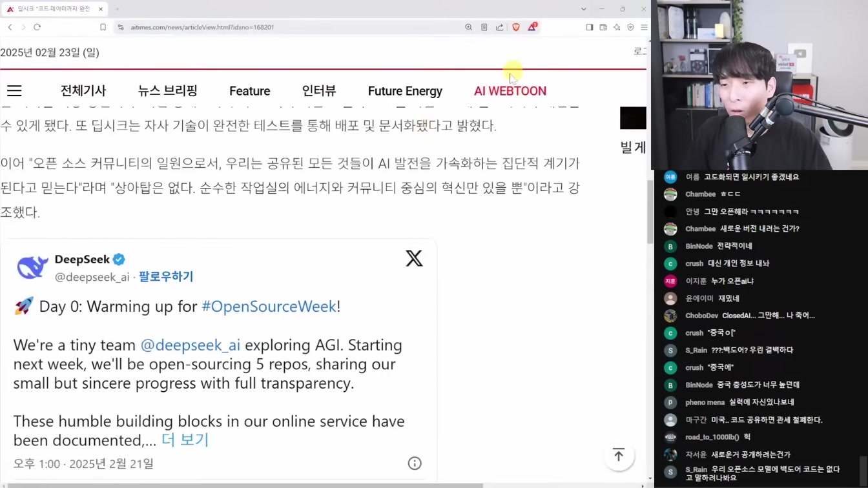Reload the page with the refresh icon

tap(37, 27)
